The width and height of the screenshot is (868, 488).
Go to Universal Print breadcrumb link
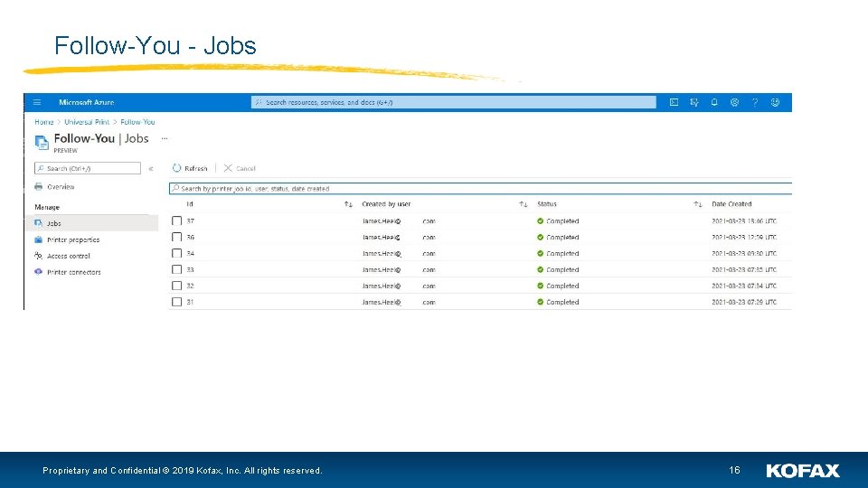click(x=87, y=122)
